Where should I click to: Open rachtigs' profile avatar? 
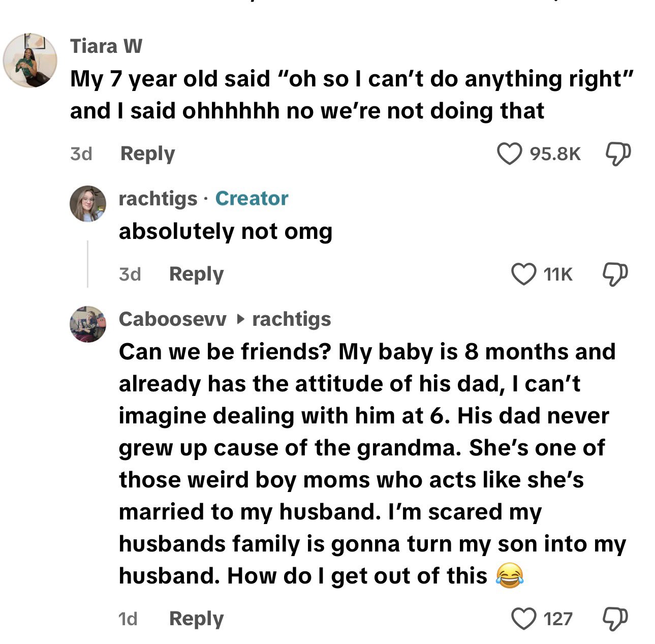(x=88, y=203)
